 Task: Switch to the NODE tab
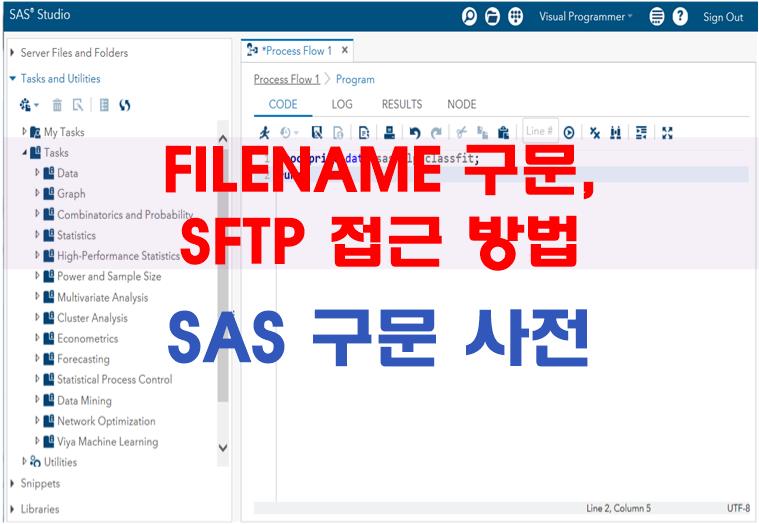pos(461,104)
